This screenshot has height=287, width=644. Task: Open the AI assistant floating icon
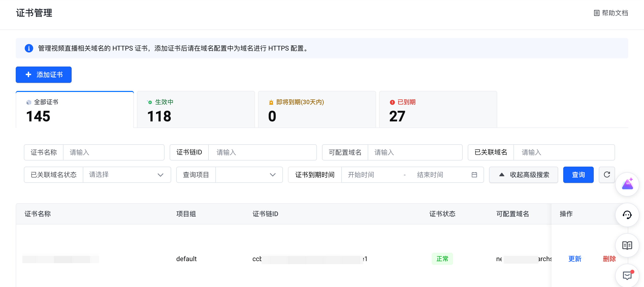pos(627,184)
